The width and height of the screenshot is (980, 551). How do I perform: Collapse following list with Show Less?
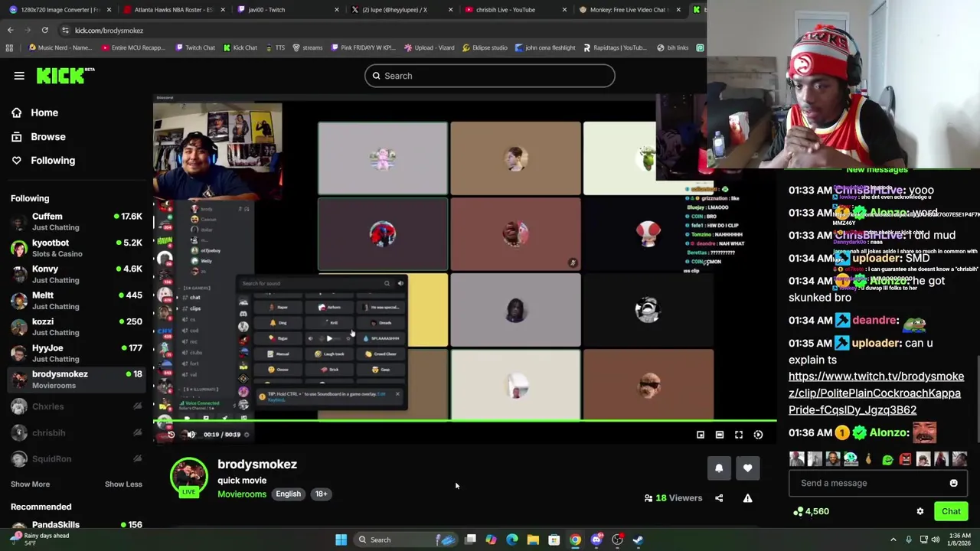coord(123,484)
